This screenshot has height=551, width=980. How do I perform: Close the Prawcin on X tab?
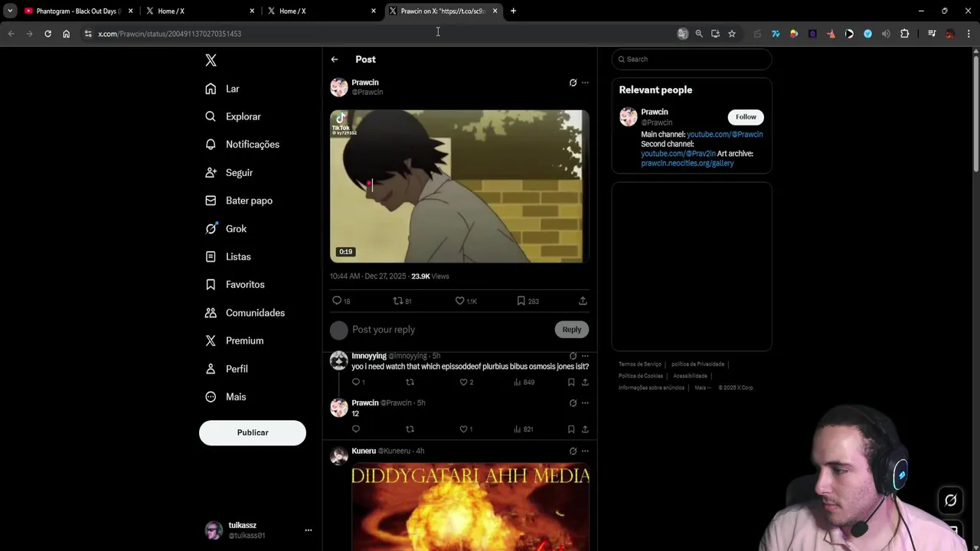(495, 11)
